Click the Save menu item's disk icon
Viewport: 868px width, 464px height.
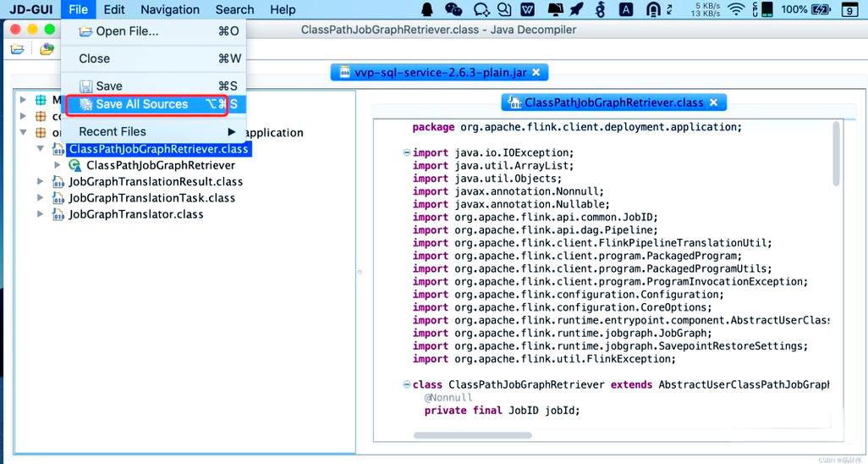pos(85,86)
